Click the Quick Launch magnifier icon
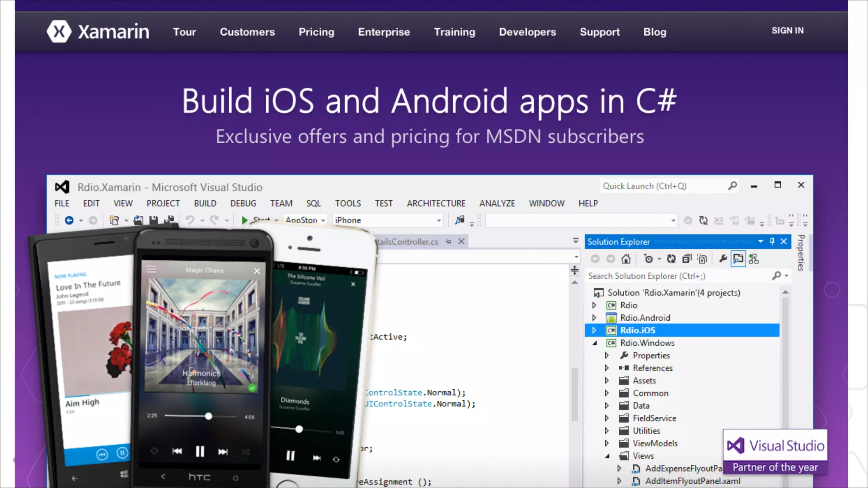The image size is (868, 488). (x=732, y=186)
